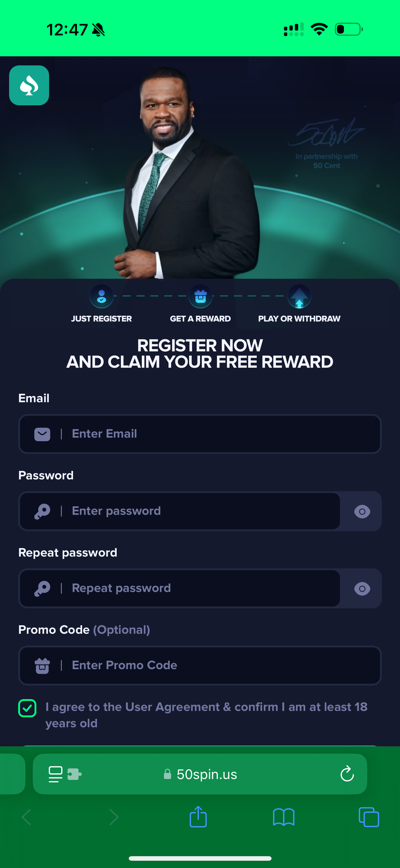
Task: Reveal text in Repeat password field
Action: [x=362, y=589]
